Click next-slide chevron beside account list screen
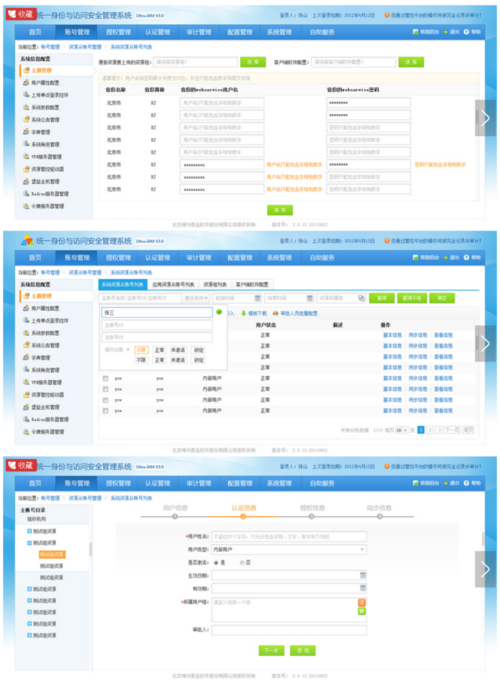 [x=485, y=344]
